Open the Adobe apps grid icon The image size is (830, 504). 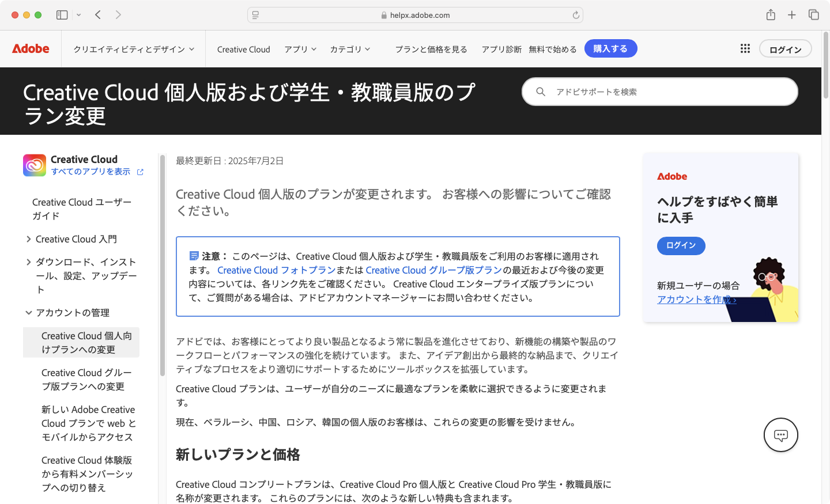pos(745,48)
